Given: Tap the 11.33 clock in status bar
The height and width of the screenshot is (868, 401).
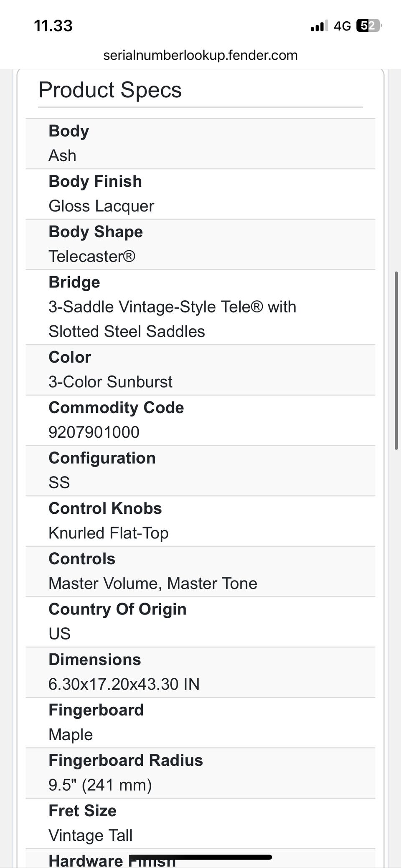Looking at the screenshot, I should [x=53, y=26].
